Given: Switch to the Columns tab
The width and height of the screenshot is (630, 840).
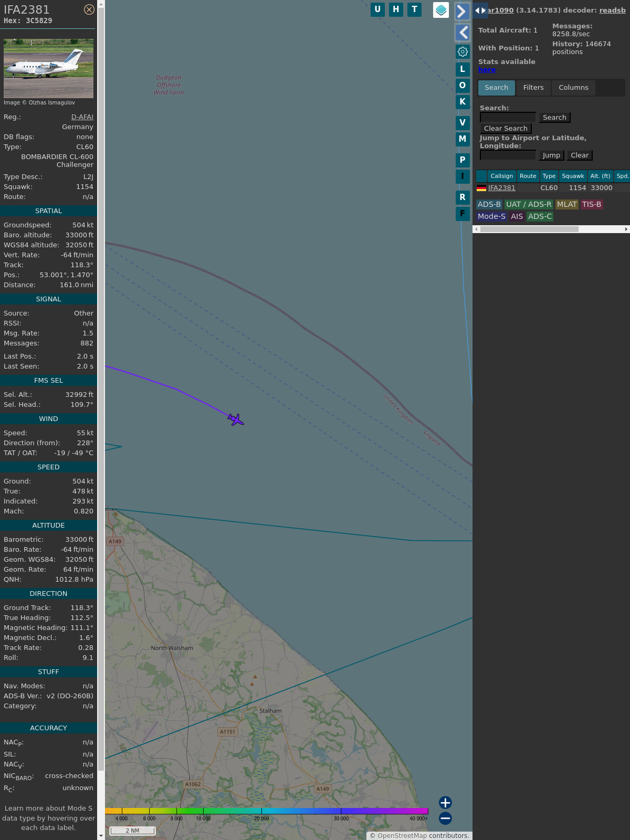Looking at the screenshot, I should point(573,88).
